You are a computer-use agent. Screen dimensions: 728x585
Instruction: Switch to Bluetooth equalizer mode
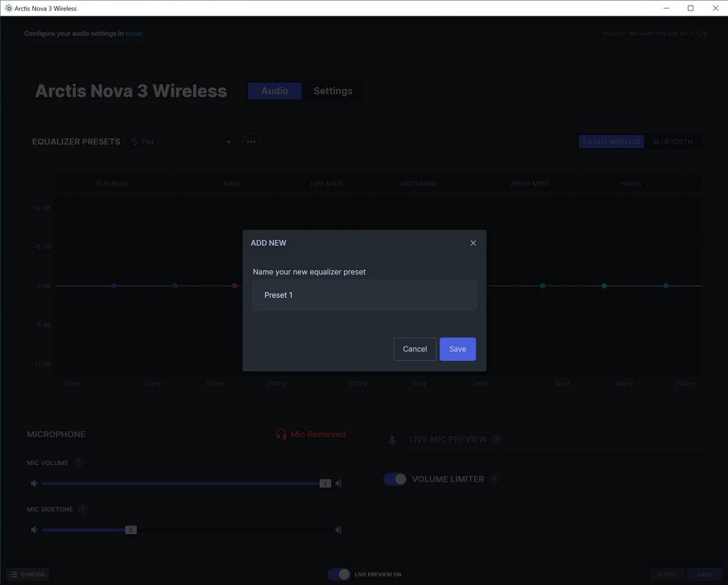[673, 141]
